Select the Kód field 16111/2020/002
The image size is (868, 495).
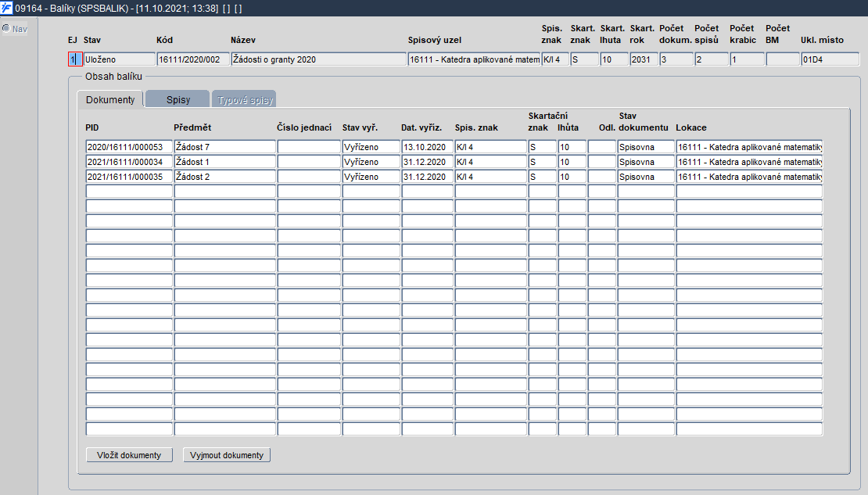(192, 59)
